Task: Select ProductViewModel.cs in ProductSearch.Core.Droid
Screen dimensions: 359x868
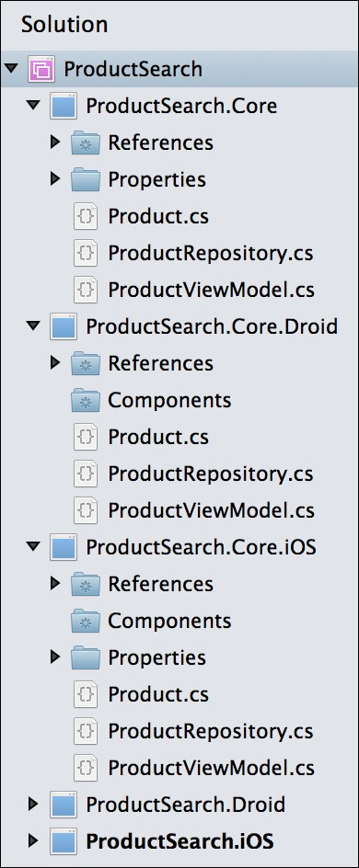Action: (x=211, y=510)
